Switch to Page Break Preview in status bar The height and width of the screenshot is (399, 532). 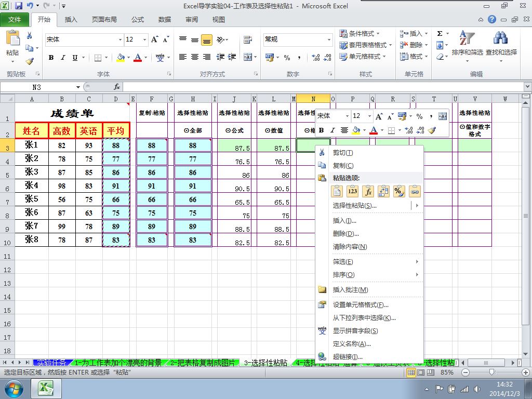(431, 373)
